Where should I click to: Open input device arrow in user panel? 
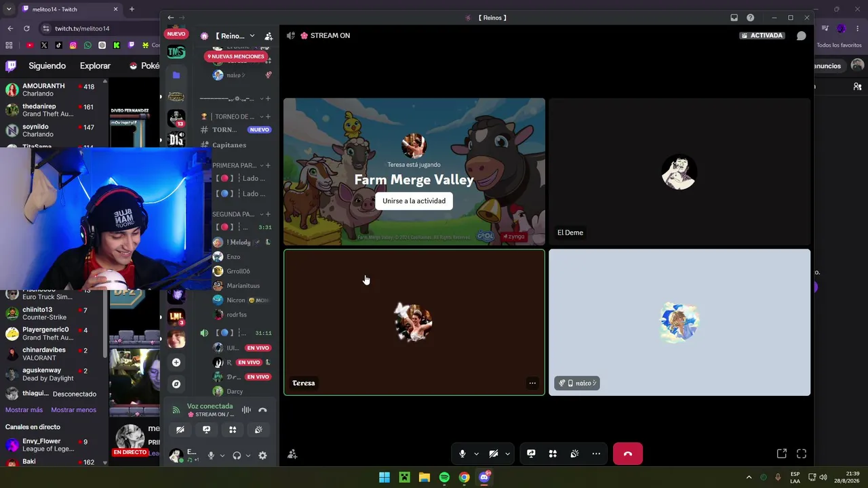222,455
